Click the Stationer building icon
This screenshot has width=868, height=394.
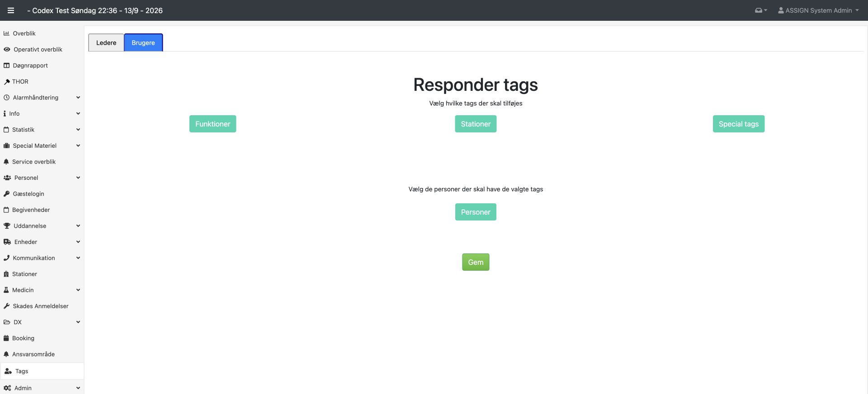[6, 274]
